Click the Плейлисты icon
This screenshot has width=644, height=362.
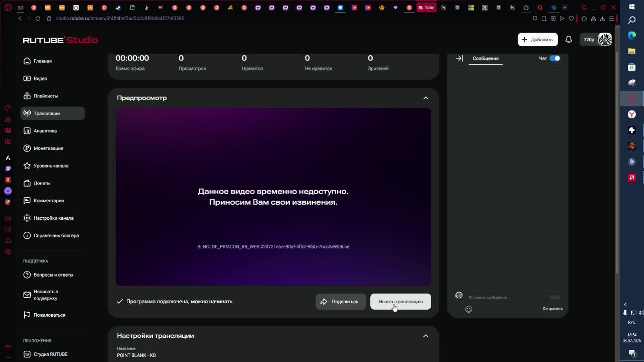(x=27, y=96)
